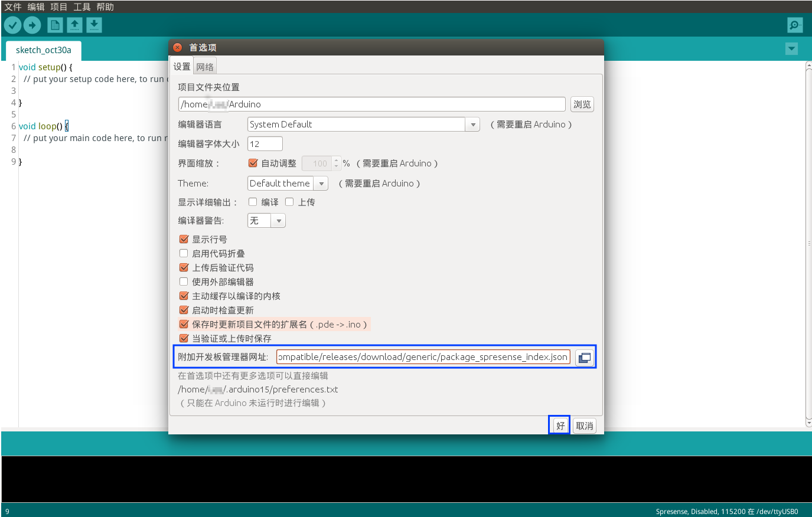Expand the Default theme dropdown

coord(287,184)
